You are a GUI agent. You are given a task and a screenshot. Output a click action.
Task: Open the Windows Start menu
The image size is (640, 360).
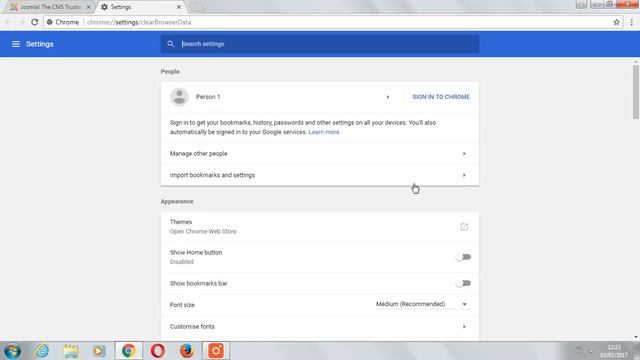tap(12, 351)
